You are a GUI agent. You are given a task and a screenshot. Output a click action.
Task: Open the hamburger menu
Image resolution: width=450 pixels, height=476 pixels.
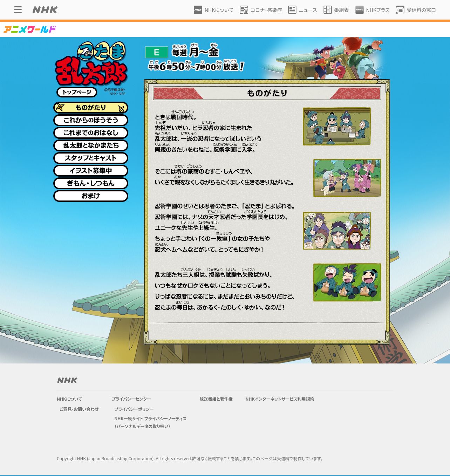coord(18,10)
